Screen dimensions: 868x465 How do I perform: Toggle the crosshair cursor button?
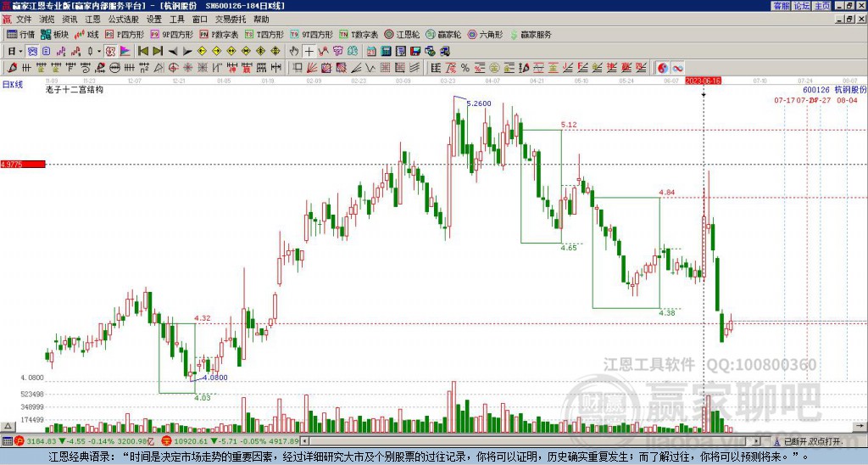tap(309, 52)
